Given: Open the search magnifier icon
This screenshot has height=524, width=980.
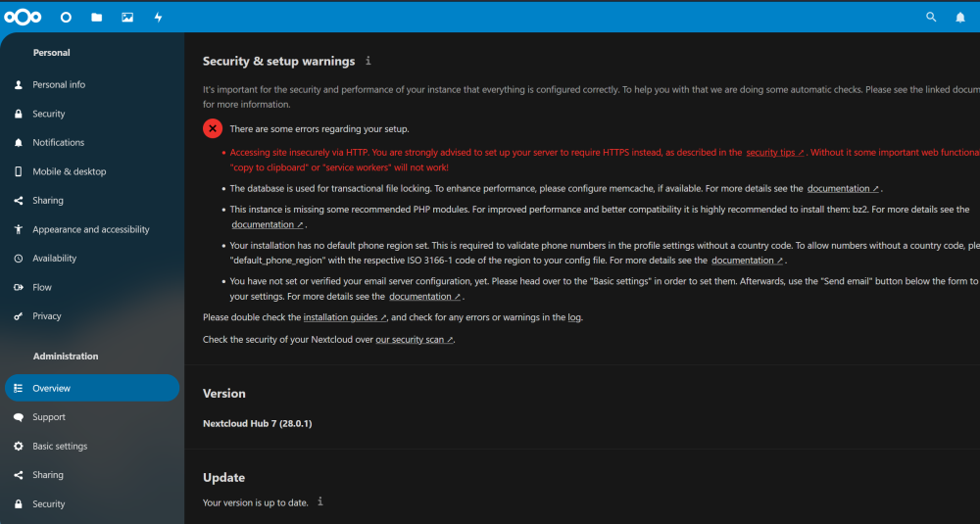Looking at the screenshot, I should click(x=931, y=18).
